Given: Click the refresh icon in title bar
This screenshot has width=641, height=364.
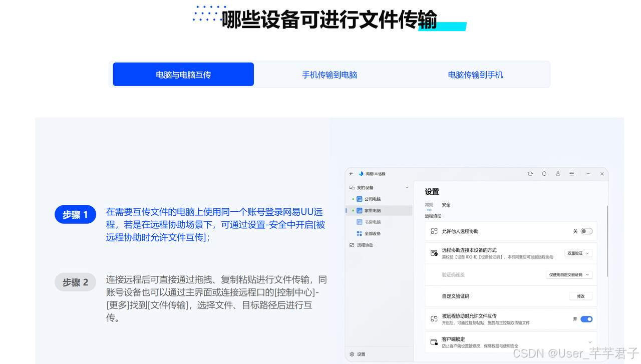Looking at the screenshot, I should click(530, 174).
